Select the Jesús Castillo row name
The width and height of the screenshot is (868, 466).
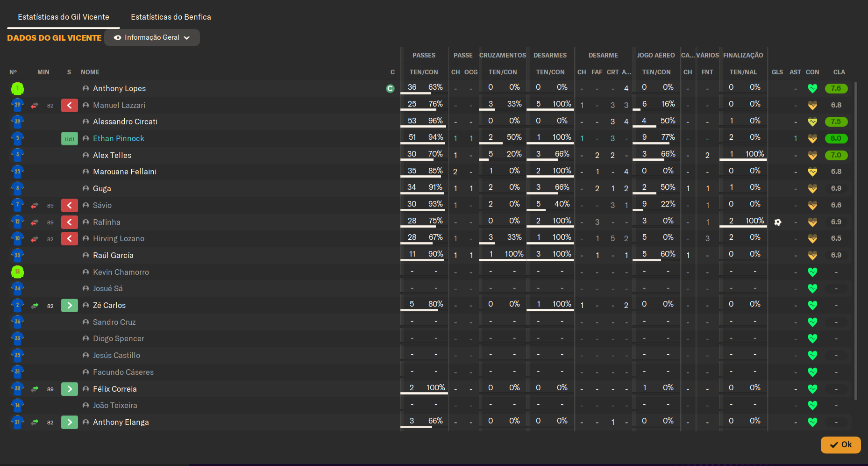point(116,355)
